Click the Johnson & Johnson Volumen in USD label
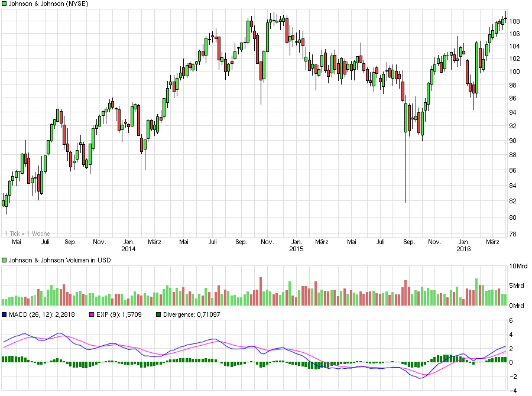Screen dimensions: 532x396 coord(60,260)
